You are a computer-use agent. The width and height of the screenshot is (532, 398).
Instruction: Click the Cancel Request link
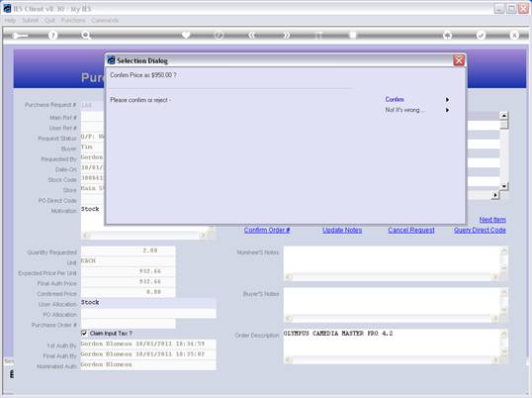point(411,230)
